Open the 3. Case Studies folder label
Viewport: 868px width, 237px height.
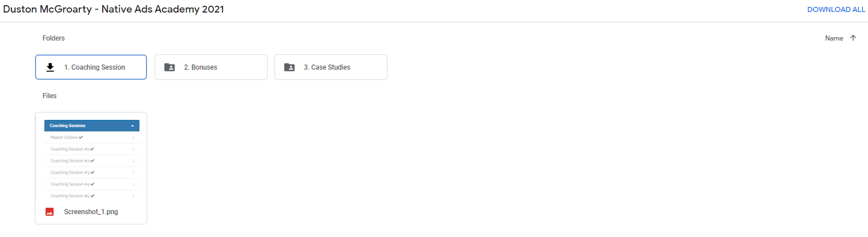pos(327,67)
